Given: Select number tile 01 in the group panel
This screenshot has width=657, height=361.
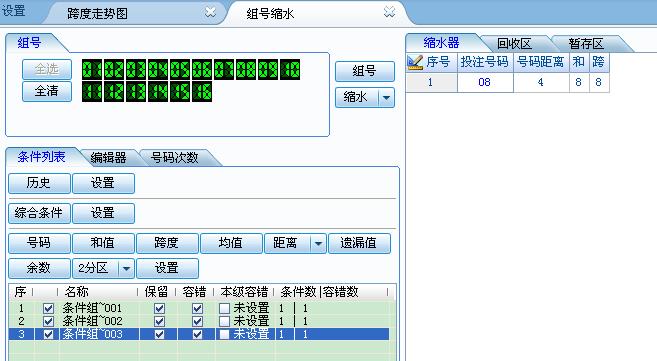Looking at the screenshot, I should tap(92, 70).
